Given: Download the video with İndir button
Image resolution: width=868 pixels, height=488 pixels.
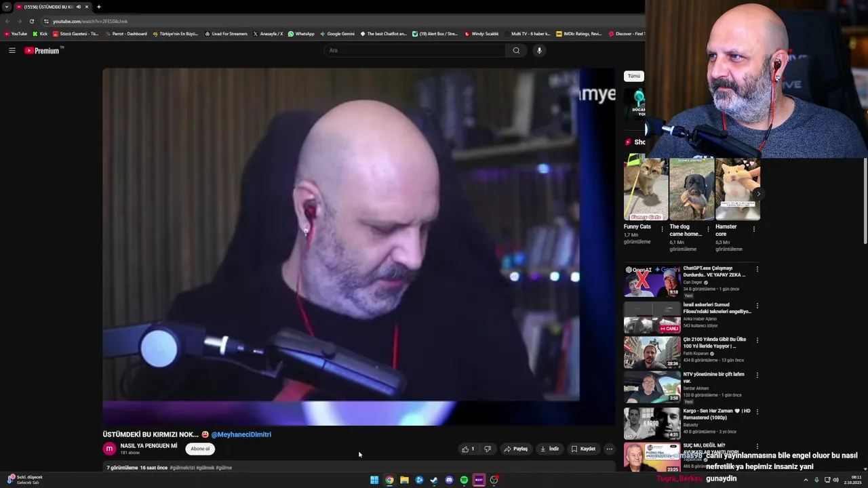Looking at the screenshot, I should (x=549, y=449).
